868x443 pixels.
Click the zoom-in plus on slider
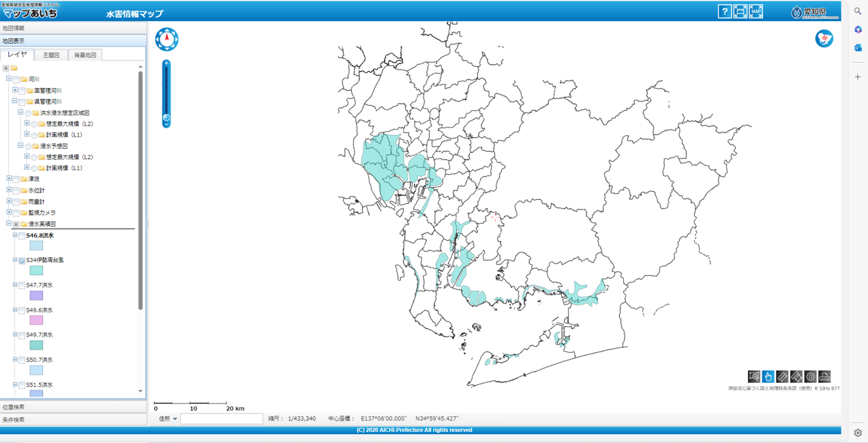[166, 63]
